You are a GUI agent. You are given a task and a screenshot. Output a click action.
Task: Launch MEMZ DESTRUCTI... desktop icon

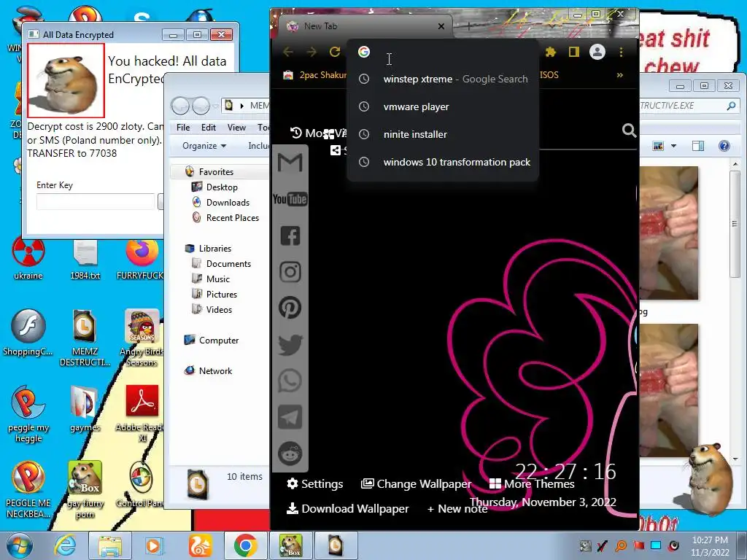(x=85, y=338)
